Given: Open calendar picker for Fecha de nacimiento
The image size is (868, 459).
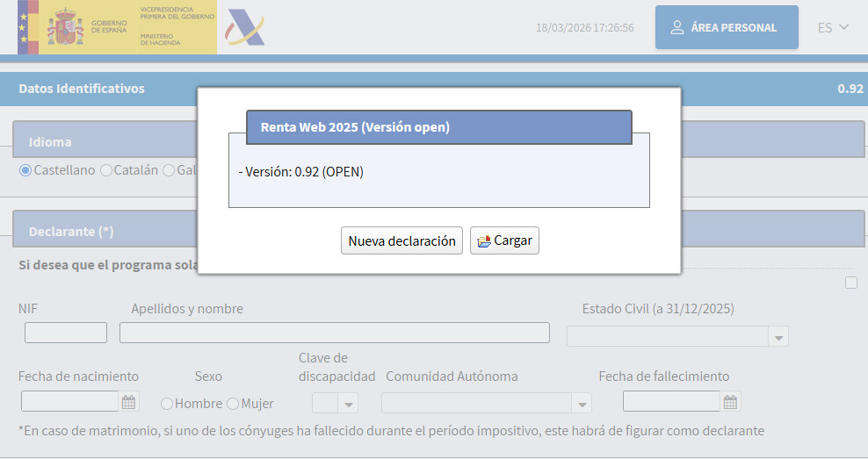Looking at the screenshot, I should coord(128,402).
